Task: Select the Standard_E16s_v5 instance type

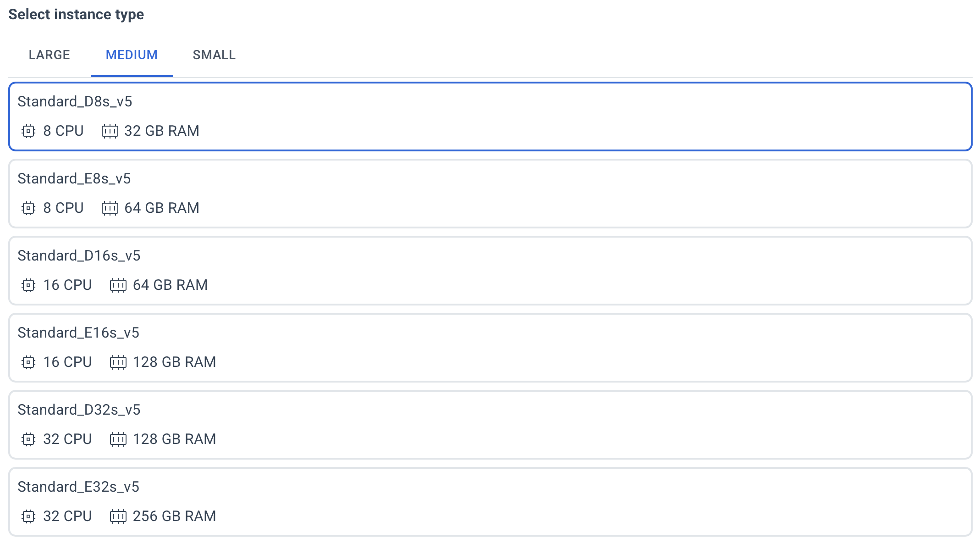Action: [x=490, y=348]
